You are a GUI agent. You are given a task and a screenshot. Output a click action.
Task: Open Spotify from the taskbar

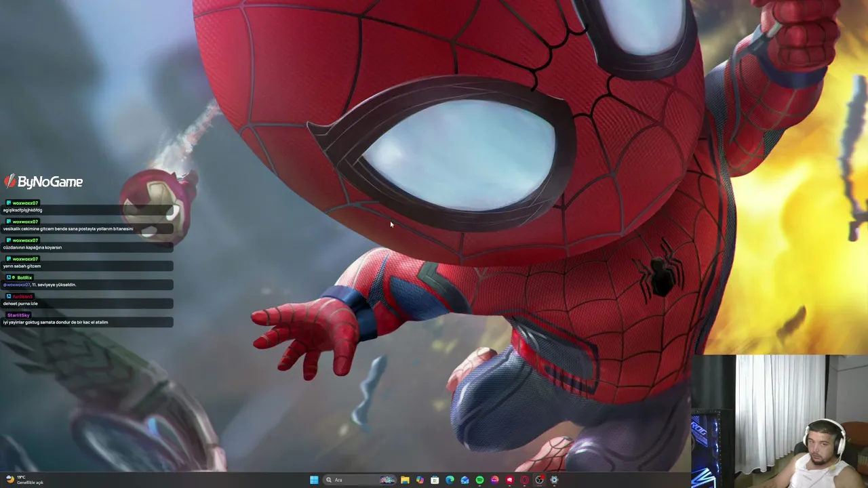click(x=479, y=480)
